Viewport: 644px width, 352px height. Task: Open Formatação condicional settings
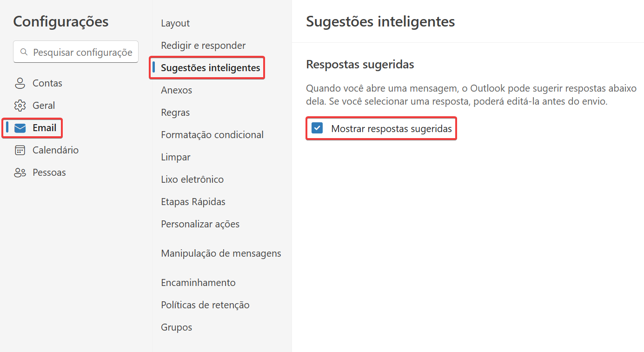[212, 135]
